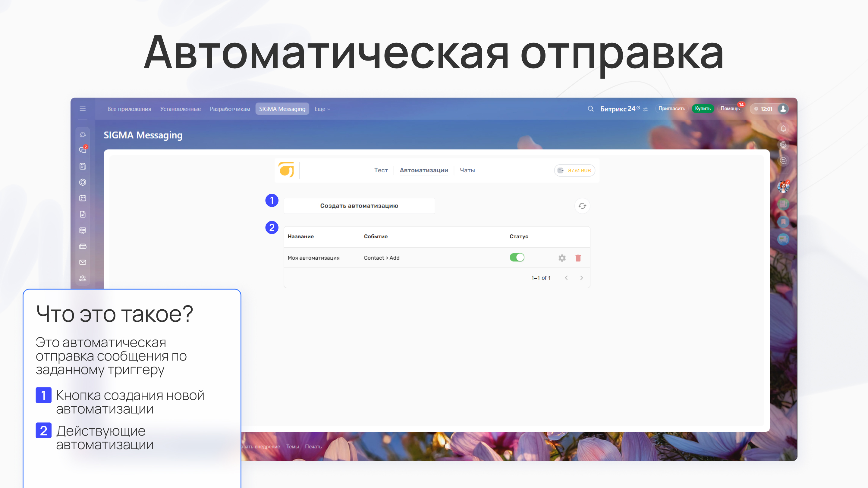Click Создать автоматизацию button

[359, 206]
